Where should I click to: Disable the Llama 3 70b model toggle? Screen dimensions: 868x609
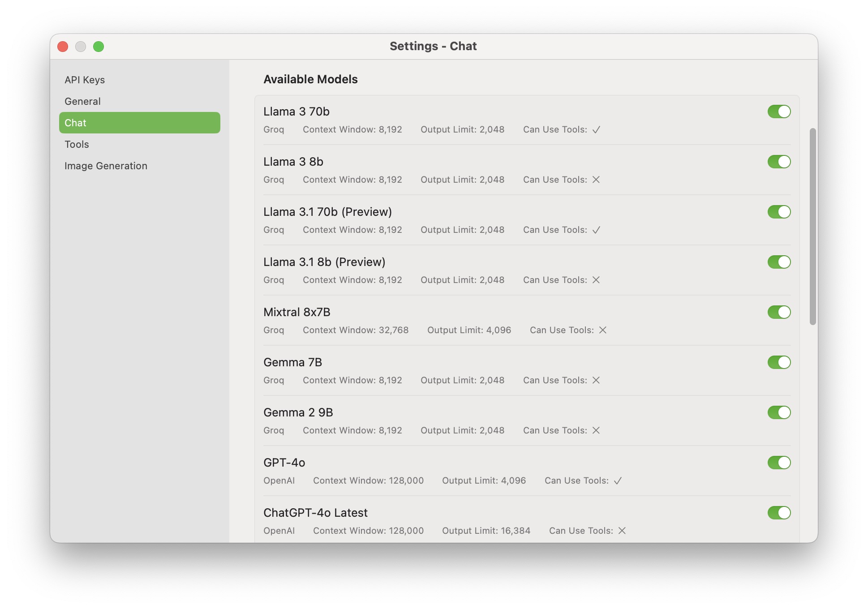[779, 112]
